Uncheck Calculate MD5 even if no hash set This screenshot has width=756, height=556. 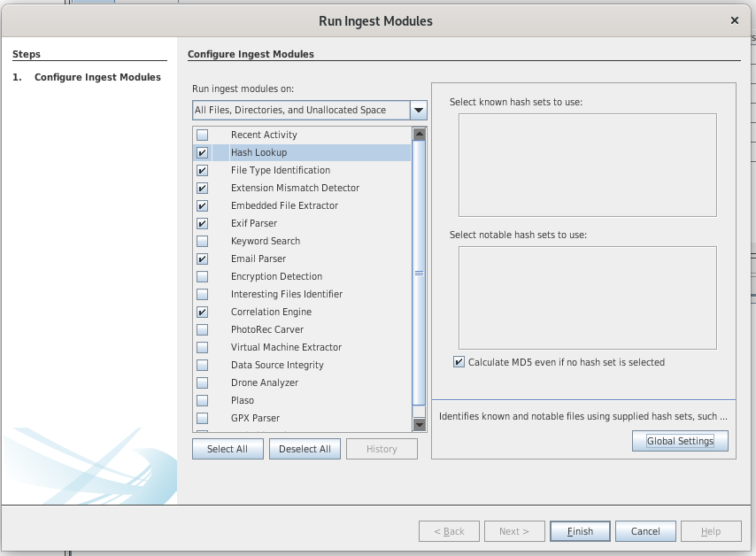click(459, 362)
